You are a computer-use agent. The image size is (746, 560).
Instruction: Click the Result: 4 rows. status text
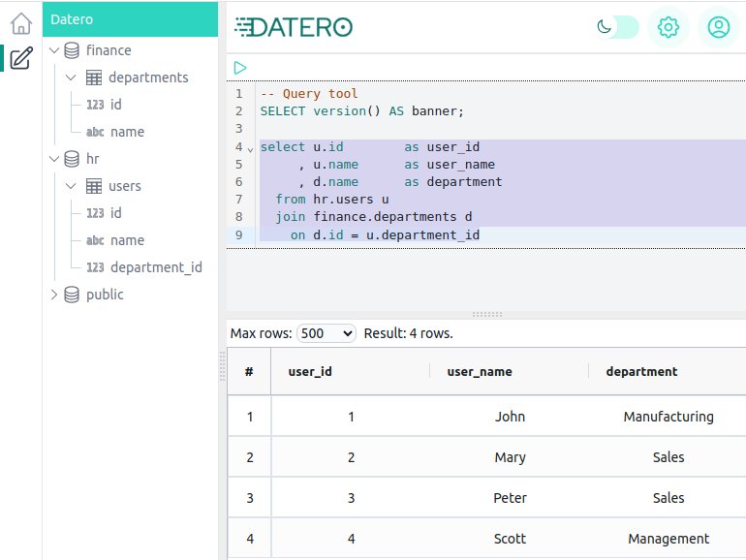(x=408, y=333)
